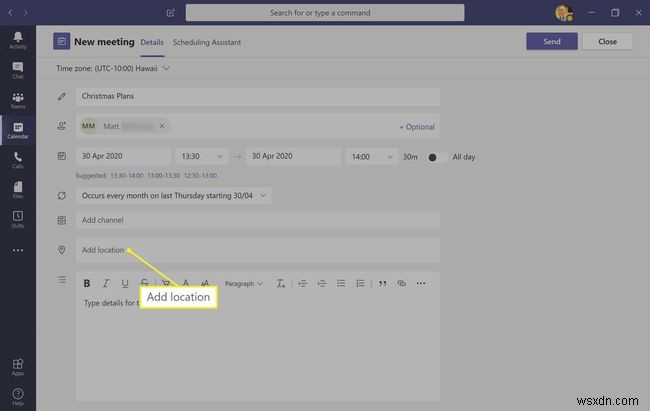Toggle the All day switch
This screenshot has height=411, width=650.
click(x=437, y=157)
